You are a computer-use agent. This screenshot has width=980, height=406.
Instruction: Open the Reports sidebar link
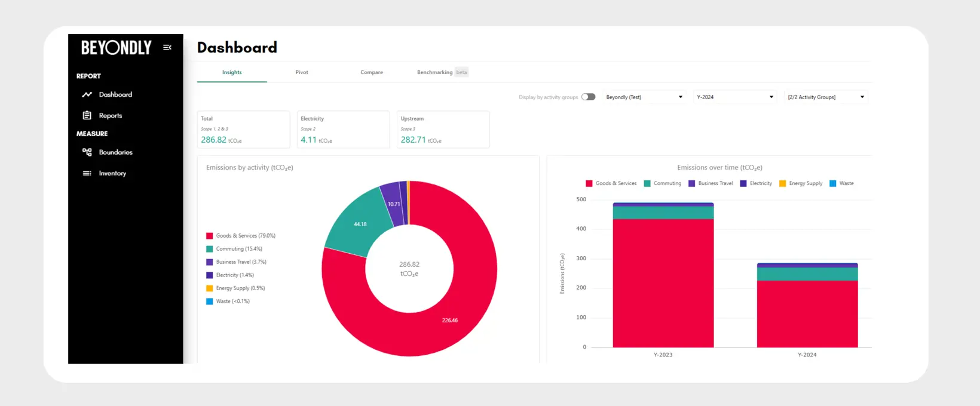[111, 116]
